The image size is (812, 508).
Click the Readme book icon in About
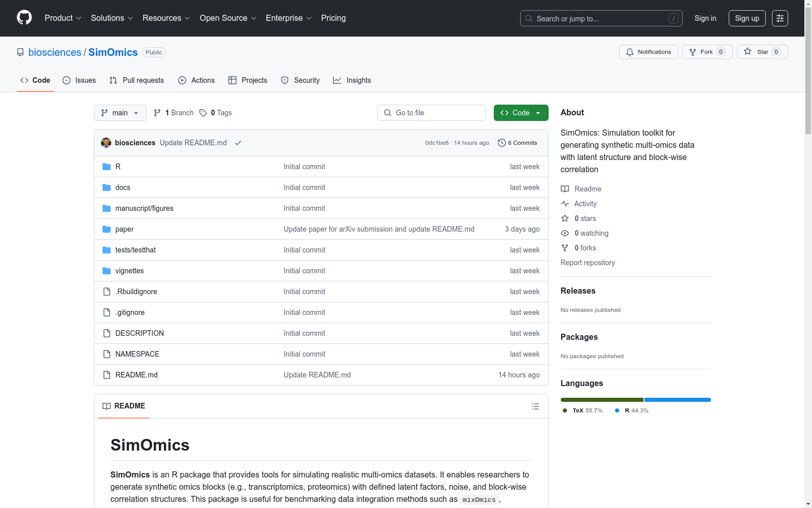565,189
